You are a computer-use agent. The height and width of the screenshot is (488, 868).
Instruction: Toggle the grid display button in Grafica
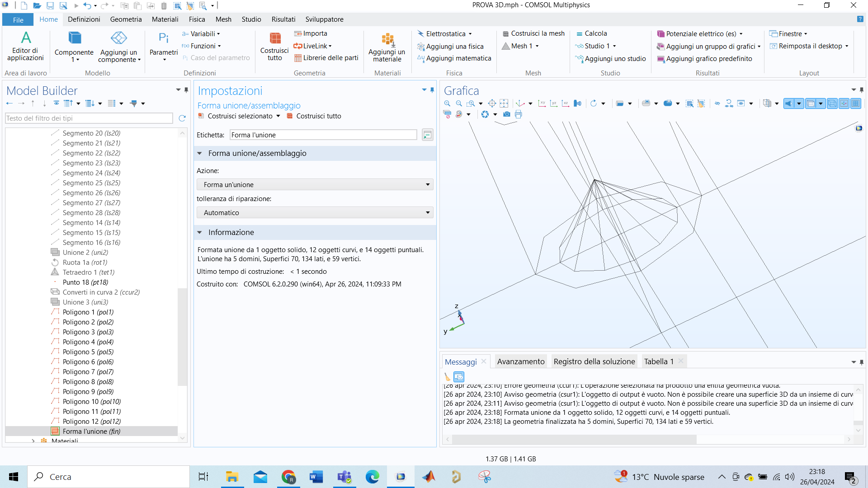(x=856, y=103)
